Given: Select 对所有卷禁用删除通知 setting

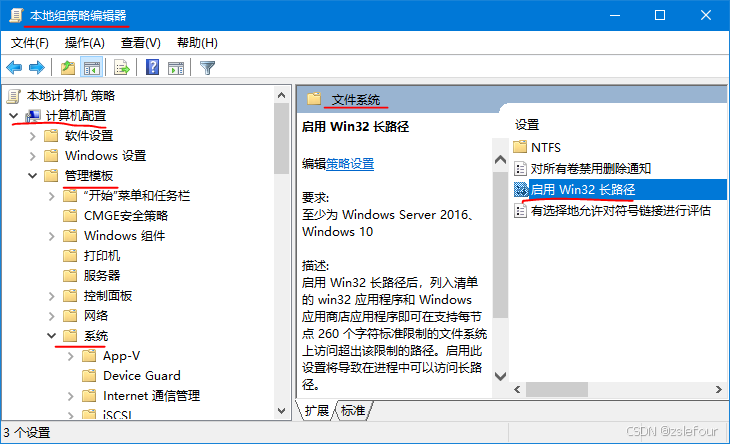Looking at the screenshot, I should (x=591, y=168).
